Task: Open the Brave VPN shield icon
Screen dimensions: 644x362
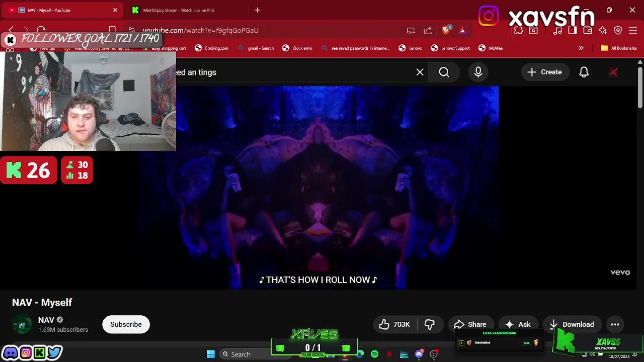Action: coord(618,30)
